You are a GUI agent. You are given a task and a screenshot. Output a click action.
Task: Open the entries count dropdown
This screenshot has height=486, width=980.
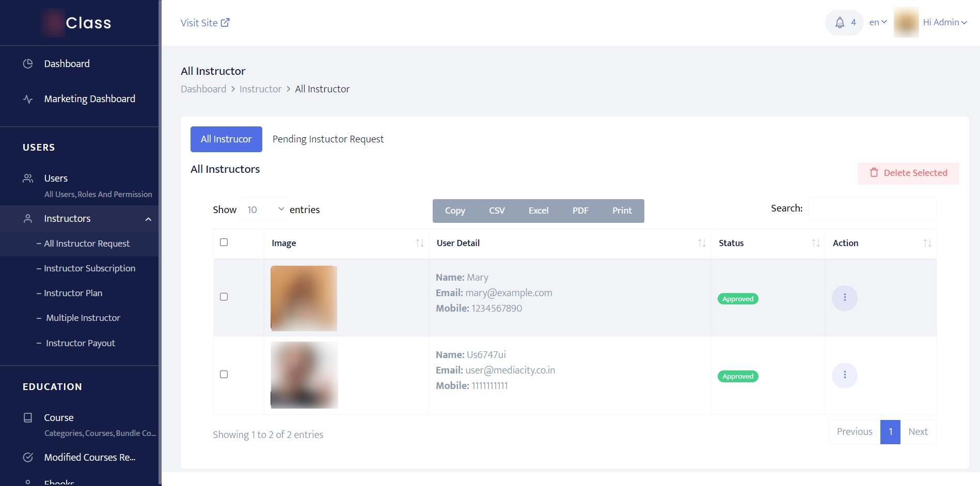click(263, 208)
